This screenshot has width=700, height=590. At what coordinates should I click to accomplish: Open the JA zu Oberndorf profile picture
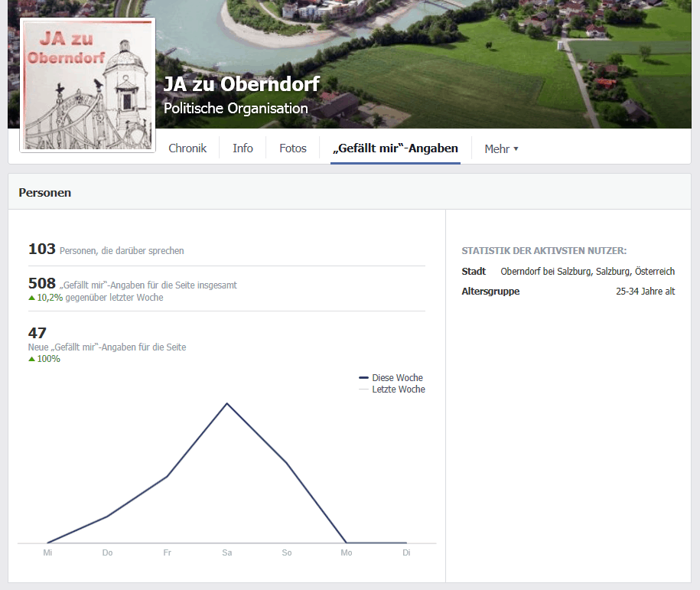[x=87, y=85]
